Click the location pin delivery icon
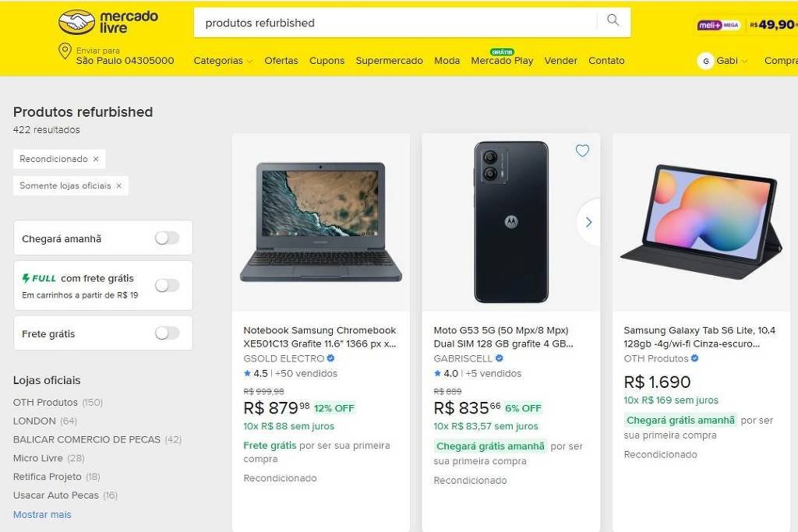Viewport: 798px width, 532px height. pos(65,52)
